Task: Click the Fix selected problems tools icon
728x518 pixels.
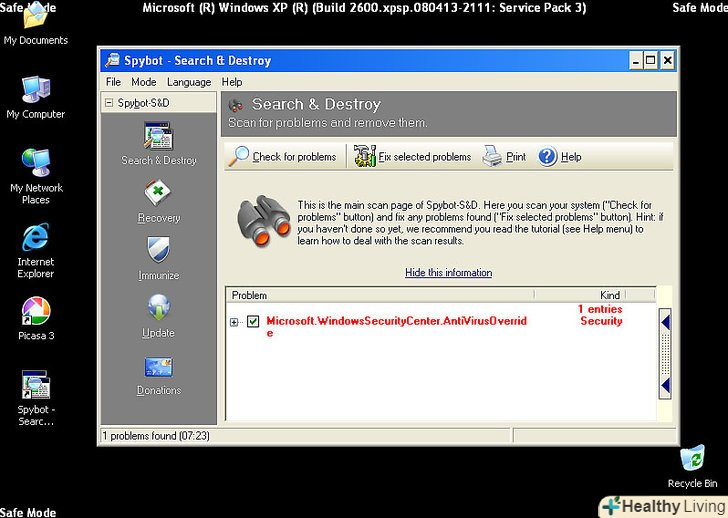Action: click(x=365, y=156)
